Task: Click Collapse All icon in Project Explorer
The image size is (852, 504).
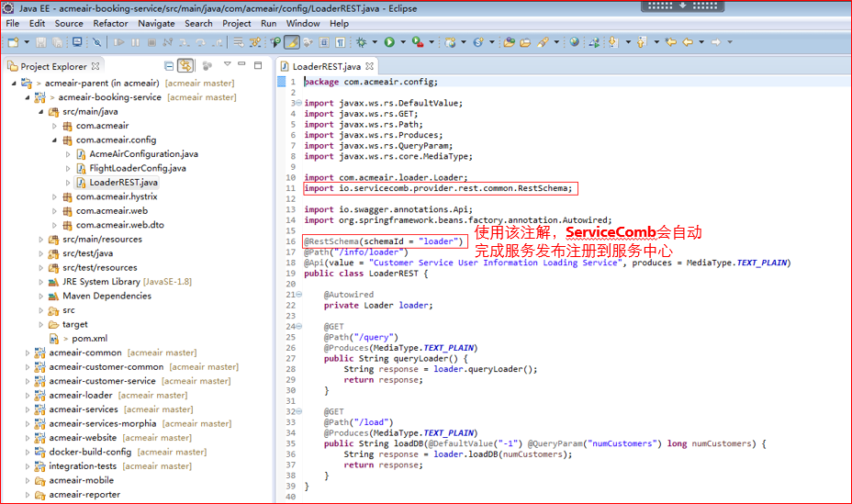Action: [x=169, y=66]
